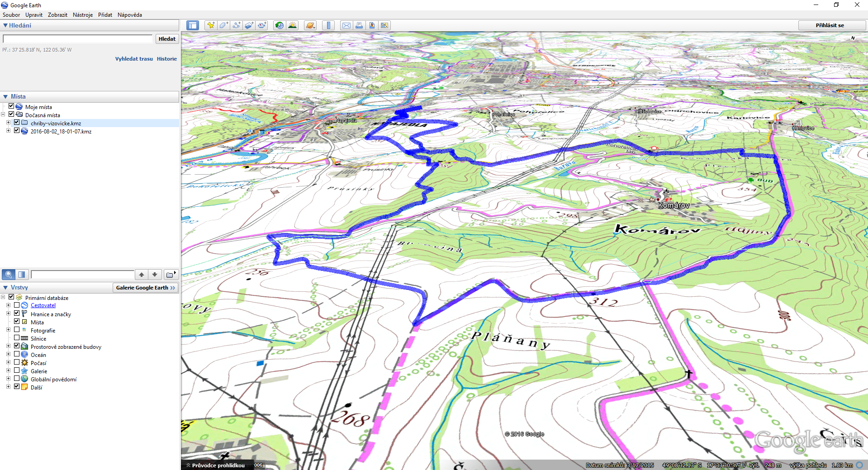Viewport: 868px width, 470px height.
Task: Collapse the Hledání panel triangle
Action: 5,26
